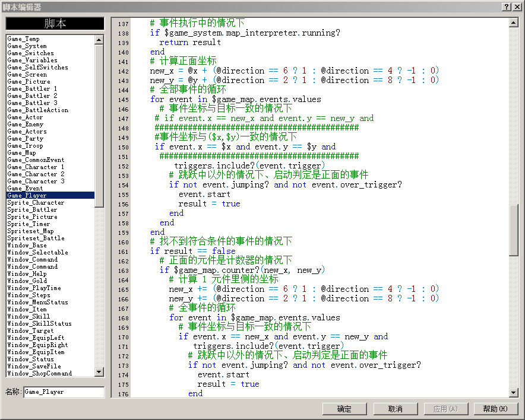
Task: Click the script list scroll down arrow
Action: 99,371
